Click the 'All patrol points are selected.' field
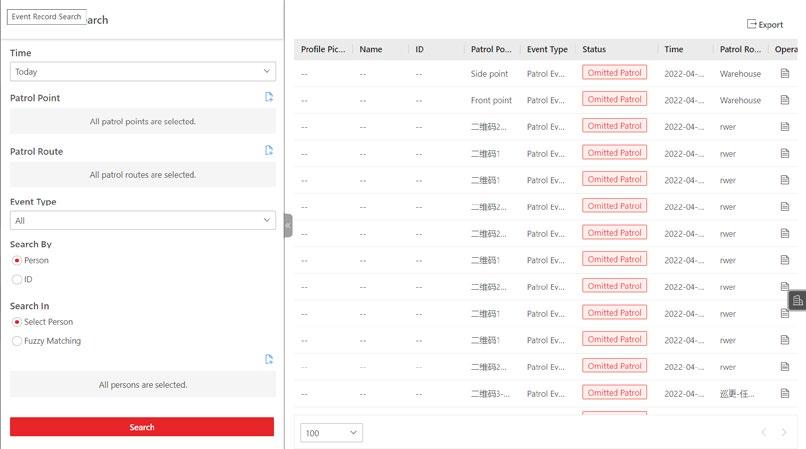Viewport: 806px width, 449px height. point(143,121)
